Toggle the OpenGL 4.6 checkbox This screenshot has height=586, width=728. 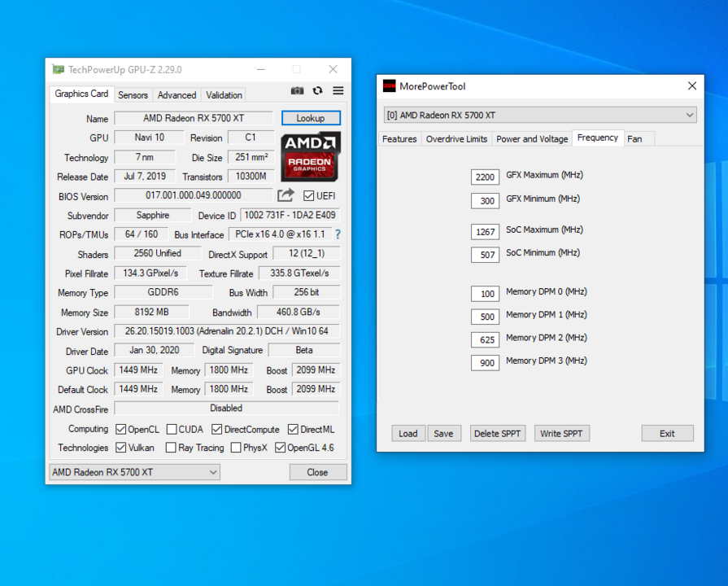pyautogui.click(x=280, y=448)
